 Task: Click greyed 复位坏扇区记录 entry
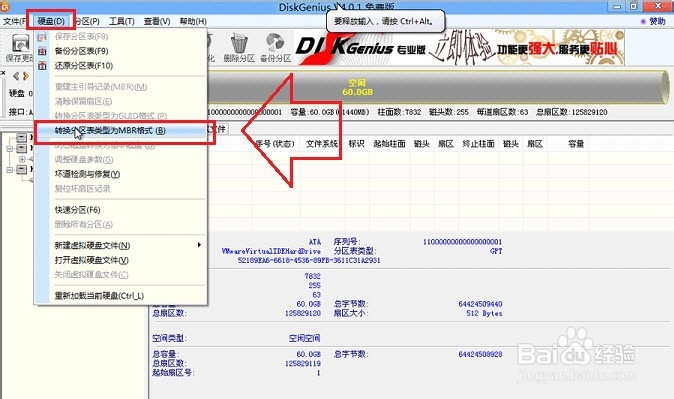click(83, 189)
